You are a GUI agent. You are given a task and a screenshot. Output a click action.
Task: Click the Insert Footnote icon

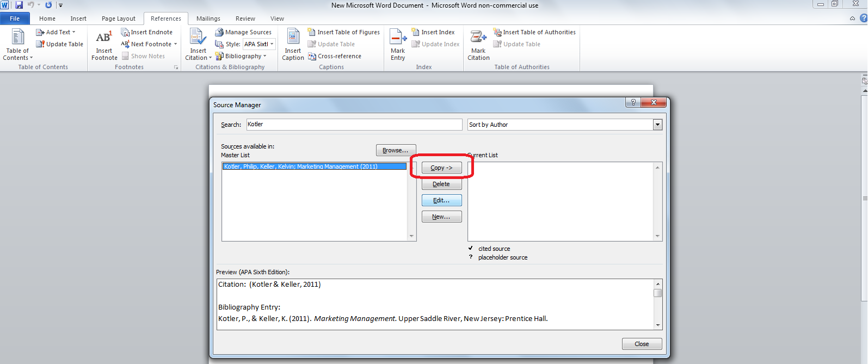[104, 38]
